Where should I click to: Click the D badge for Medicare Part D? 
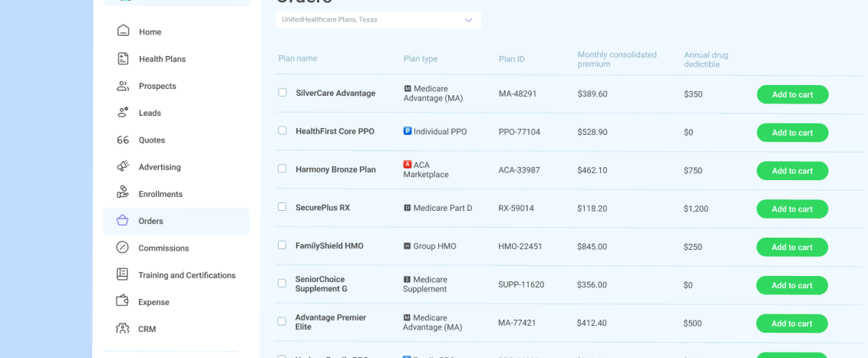click(408, 208)
